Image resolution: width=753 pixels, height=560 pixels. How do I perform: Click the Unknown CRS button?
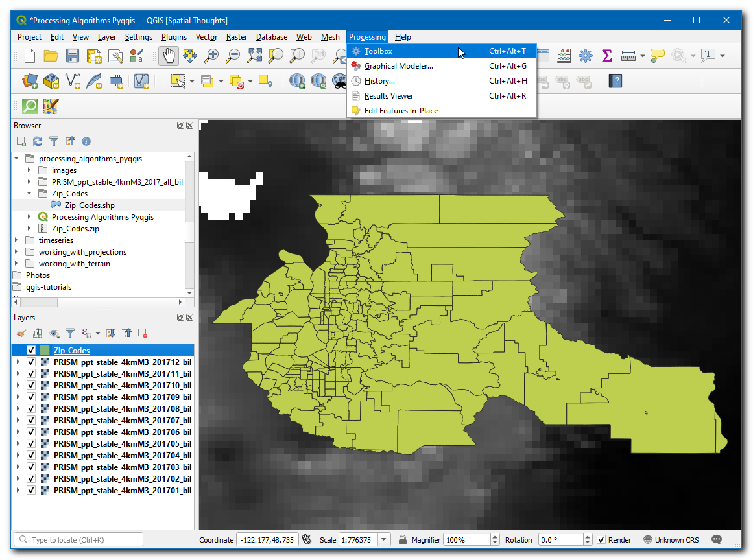671,540
